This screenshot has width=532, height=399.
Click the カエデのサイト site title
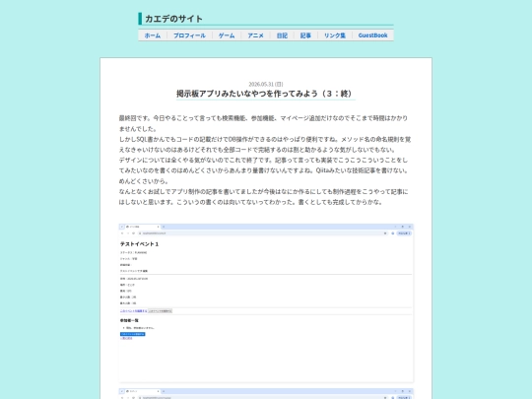click(173, 19)
